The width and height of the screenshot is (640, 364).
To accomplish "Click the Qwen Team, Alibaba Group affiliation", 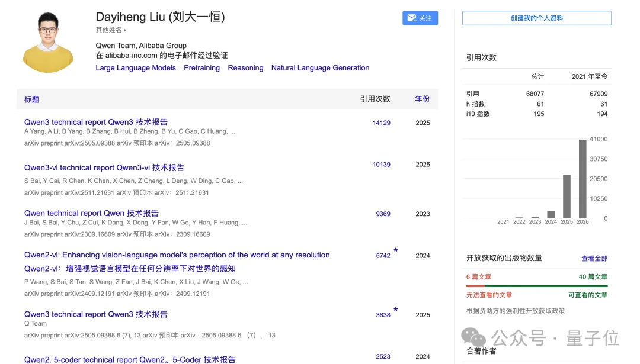I will tap(141, 45).
